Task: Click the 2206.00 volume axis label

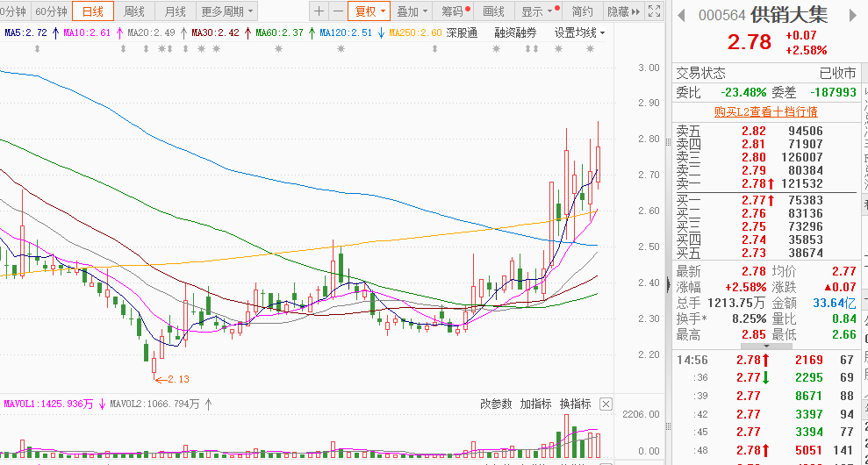Action: coord(641,414)
